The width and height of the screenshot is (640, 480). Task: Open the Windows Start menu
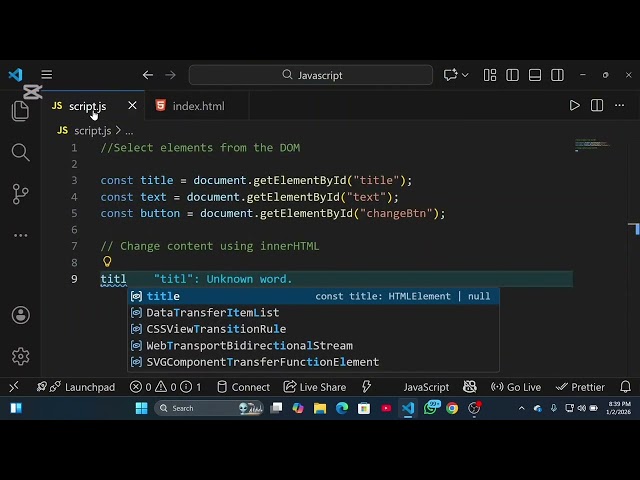(x=141, y=408)
